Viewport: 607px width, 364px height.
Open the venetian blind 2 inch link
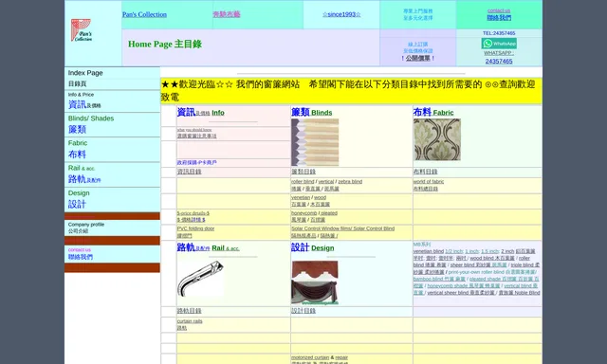tap(507, 251)
